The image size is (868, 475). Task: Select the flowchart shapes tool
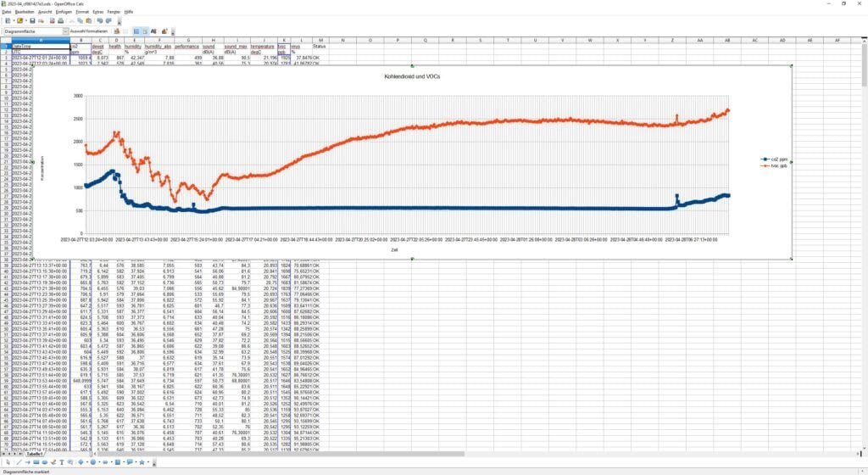point(117,462)
